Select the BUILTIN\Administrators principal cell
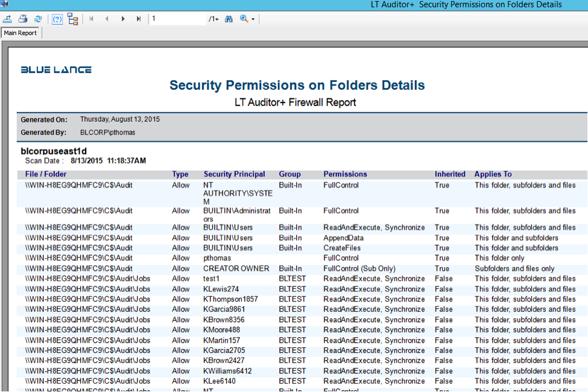Screen dimensions: 588x392 tap(237, 215)
